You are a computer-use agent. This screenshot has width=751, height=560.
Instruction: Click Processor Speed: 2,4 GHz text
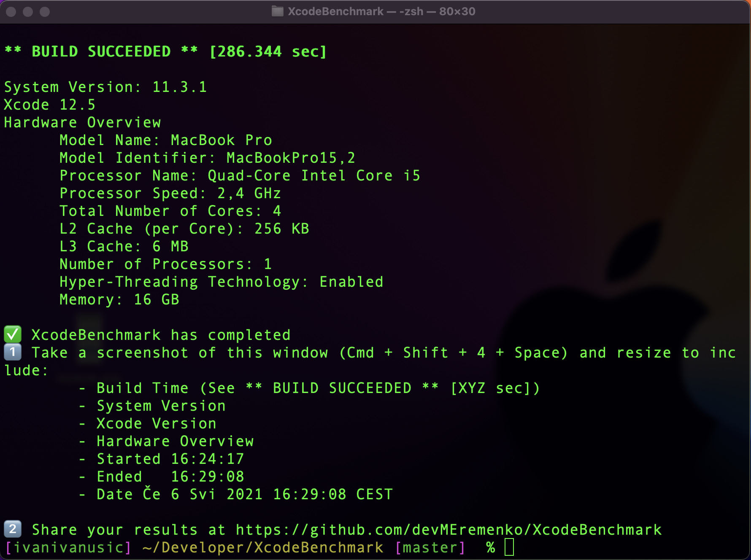170,193
